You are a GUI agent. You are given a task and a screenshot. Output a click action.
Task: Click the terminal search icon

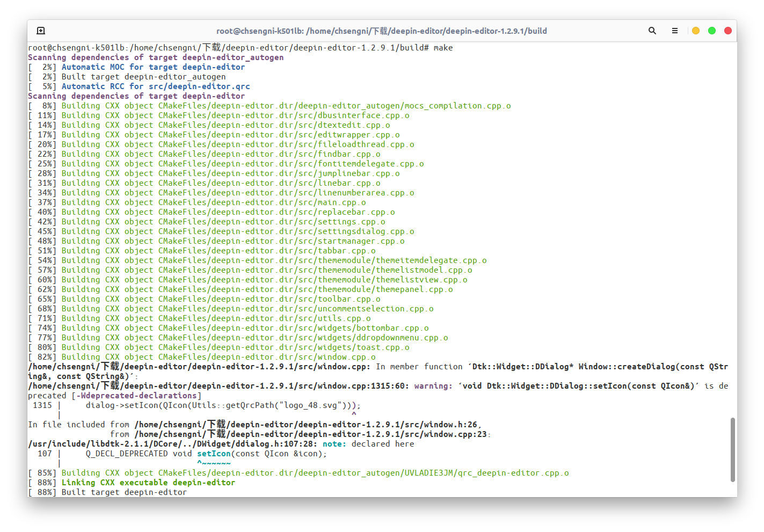click(x=652, y=31)
